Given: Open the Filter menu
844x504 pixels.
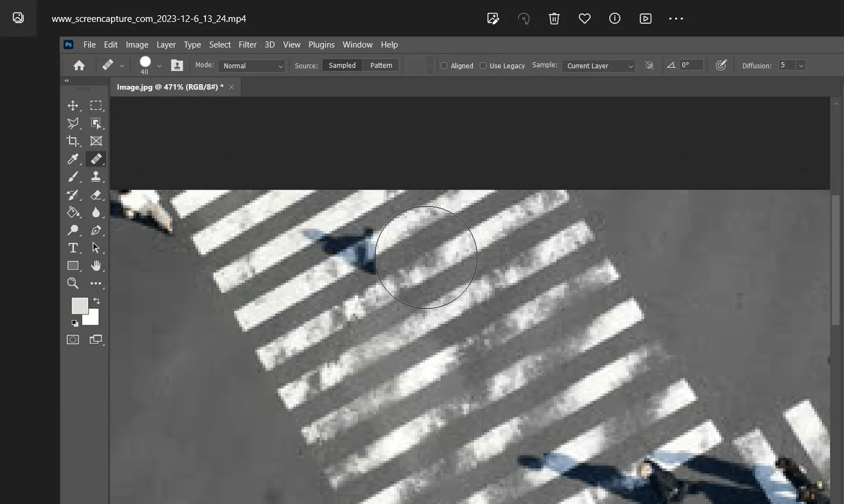Looking at the screenshot, I should point(247,44).
